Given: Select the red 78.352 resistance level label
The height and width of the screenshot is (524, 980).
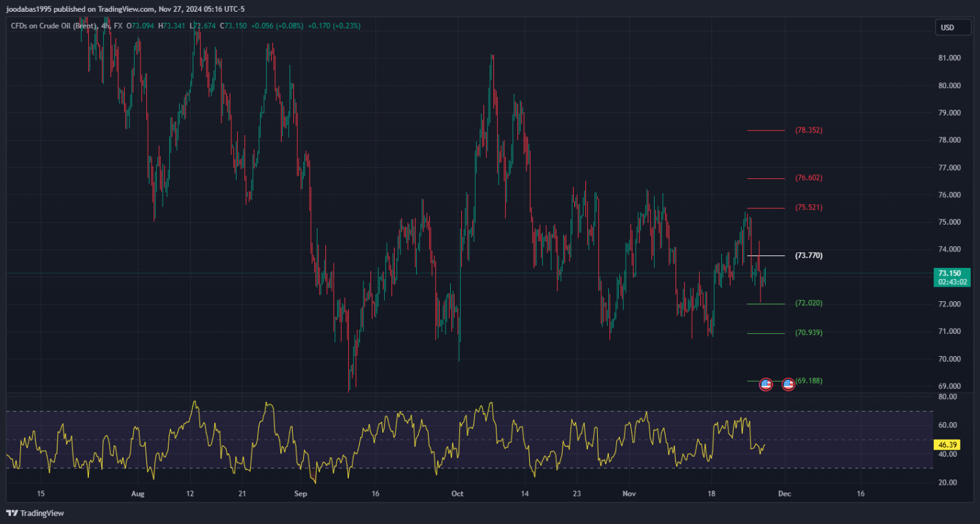Looking at the screenshot, I should point(808,130).
